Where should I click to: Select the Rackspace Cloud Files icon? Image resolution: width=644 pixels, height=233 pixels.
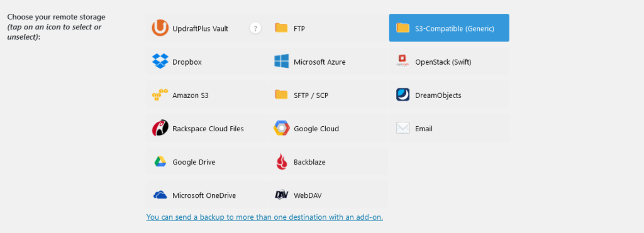tap(160, 128)
